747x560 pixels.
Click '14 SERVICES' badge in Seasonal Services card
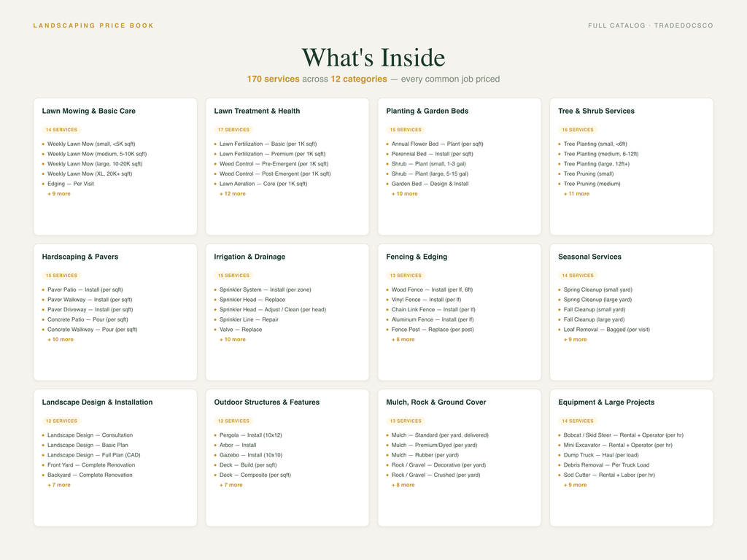578,275
